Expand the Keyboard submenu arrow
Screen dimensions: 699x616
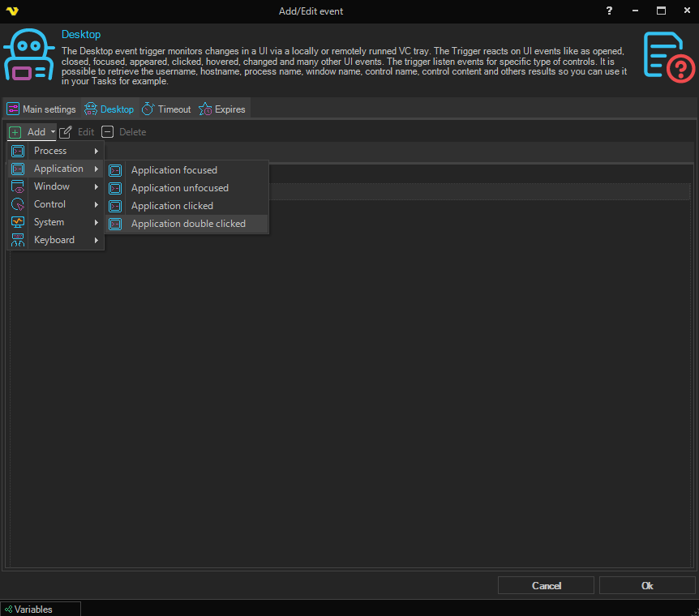click(x=96, y=240)
